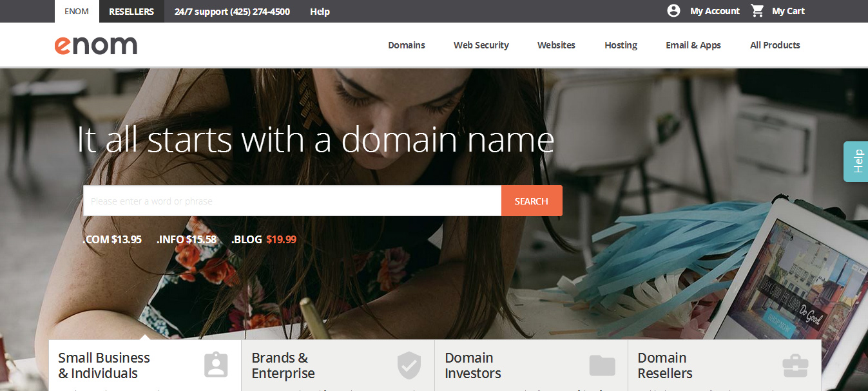This screenshot has width=868, height=391.
Task: Click the My Account person icon
Action: (673, 11)
